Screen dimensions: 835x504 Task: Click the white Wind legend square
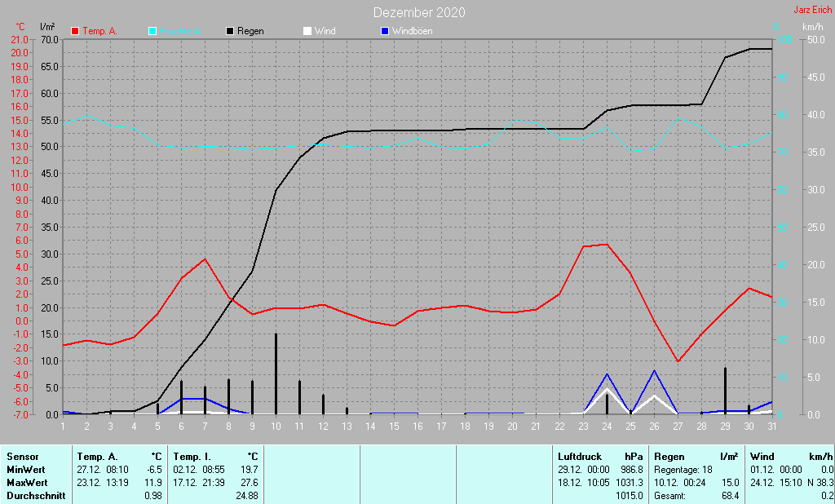point(307,31)
